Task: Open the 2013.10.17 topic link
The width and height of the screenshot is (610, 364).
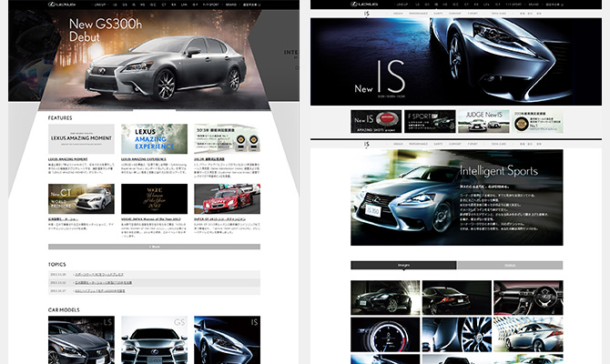Action: point(100,291)
